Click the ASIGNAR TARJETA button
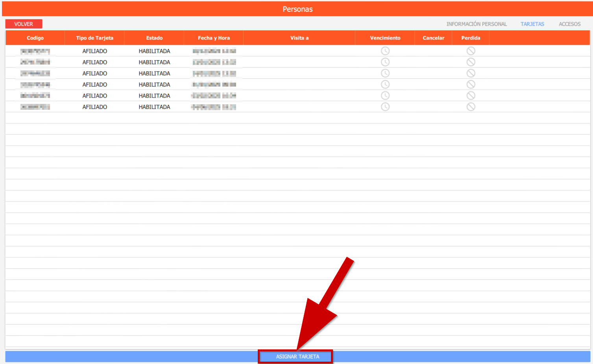This screenshot has width=593, height=364. click(297, 357)
